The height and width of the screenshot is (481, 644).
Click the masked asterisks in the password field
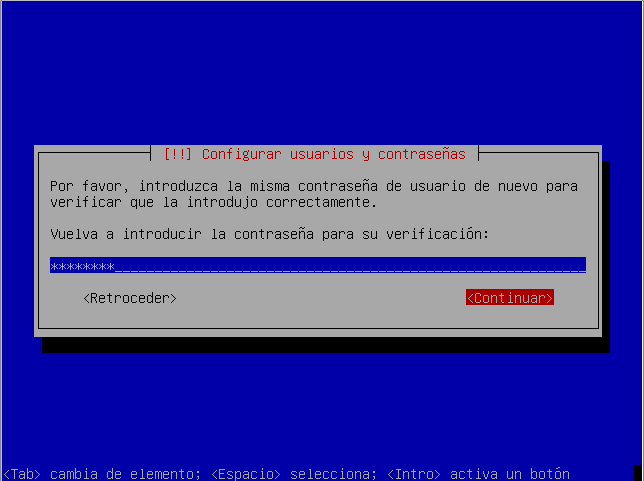(x=82, y=266)
